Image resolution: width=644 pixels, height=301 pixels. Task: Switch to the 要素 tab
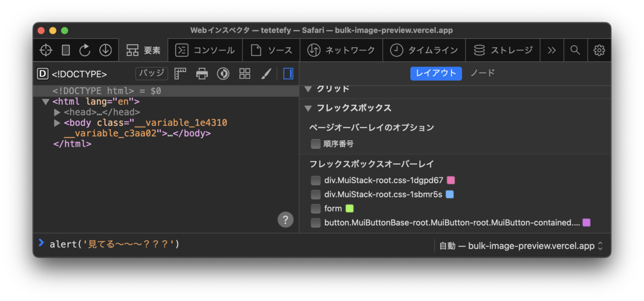[x=143, y=50]
